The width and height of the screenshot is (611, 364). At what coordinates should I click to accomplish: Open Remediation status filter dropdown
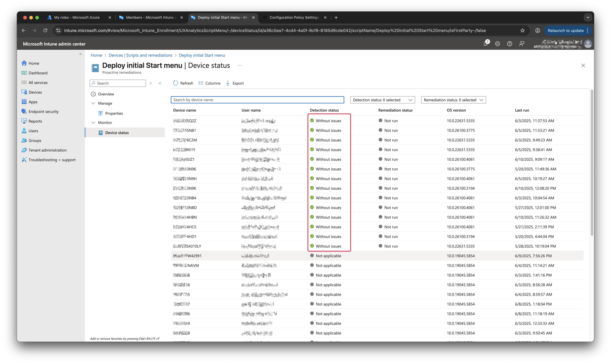[453, 100]
